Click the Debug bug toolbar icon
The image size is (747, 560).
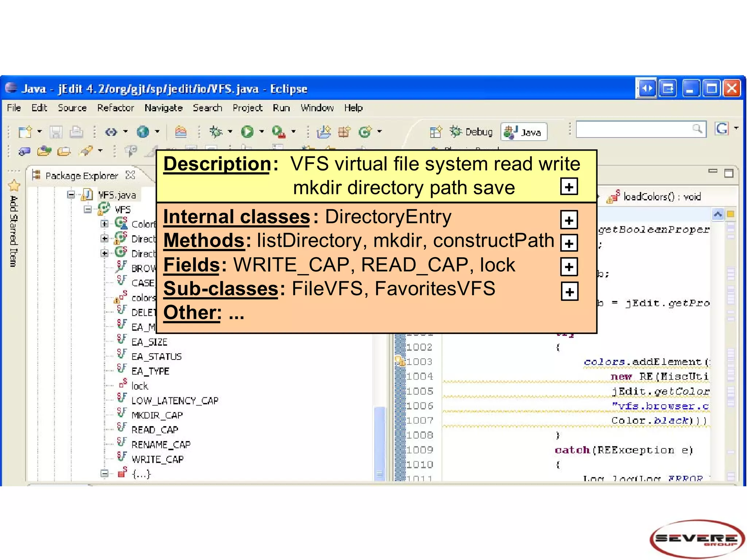(216, 132)
